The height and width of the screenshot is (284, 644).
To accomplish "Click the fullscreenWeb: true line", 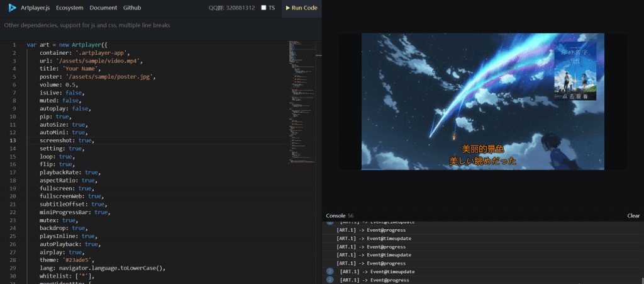I will [x=72, y=196].
